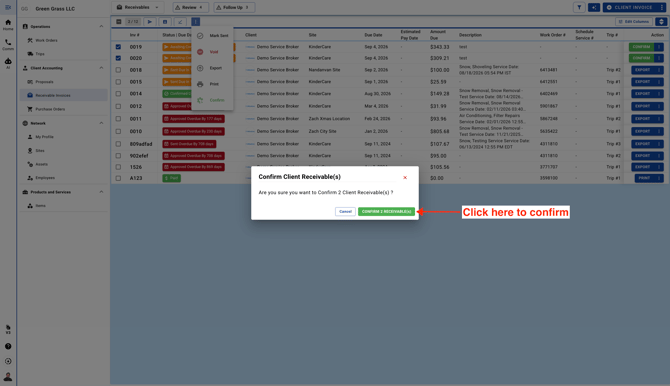This screenshot has width=670, height=386.
Task: Click the send arrow icon in the bulk toolbar
Action: [150, 22]
